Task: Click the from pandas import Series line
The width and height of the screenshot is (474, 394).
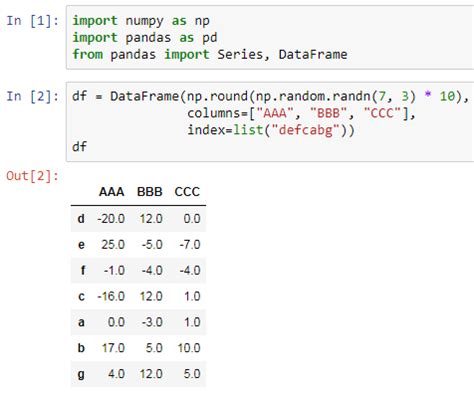Action: coord(210,54)
